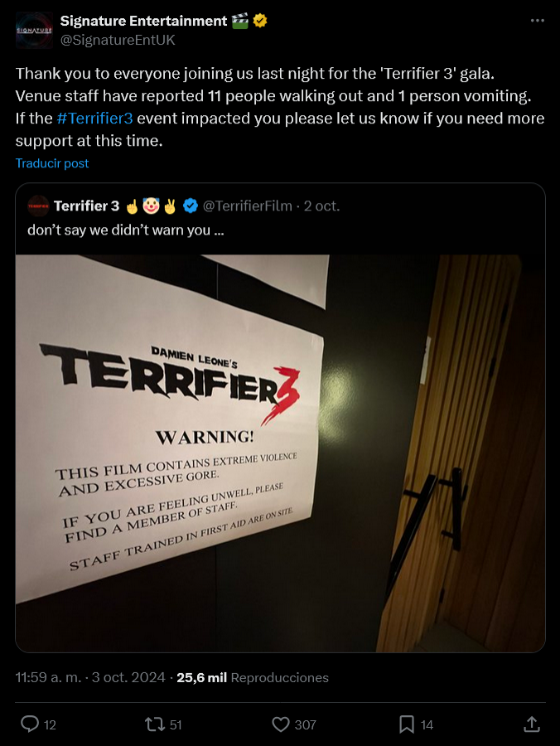The width and height of the screenshot is (560, 746).
Task: Open the #Terrifier3 hashtag
Action: (x=94, y=118)
